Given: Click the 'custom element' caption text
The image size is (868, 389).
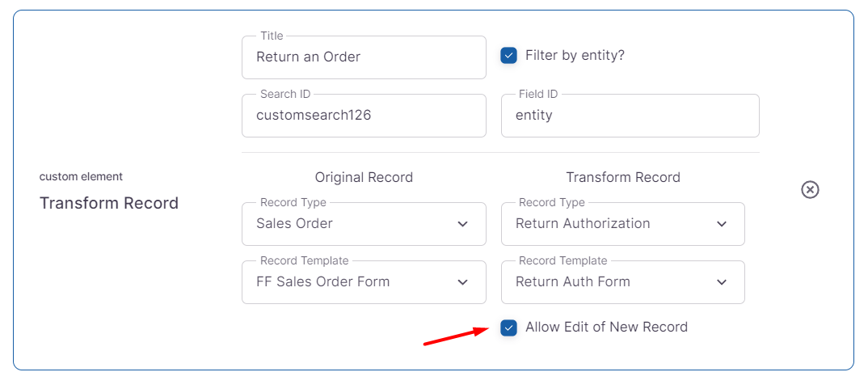Looking at the screenshot, I should (x=81, y=176).
